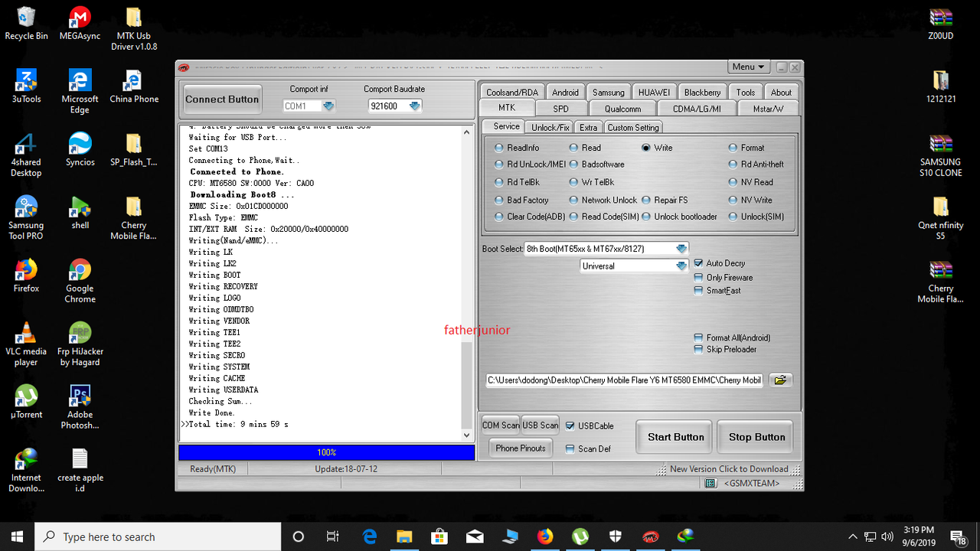Open create apple i.d text file
The width and height of the screenshot is (980, 551).
80,471
